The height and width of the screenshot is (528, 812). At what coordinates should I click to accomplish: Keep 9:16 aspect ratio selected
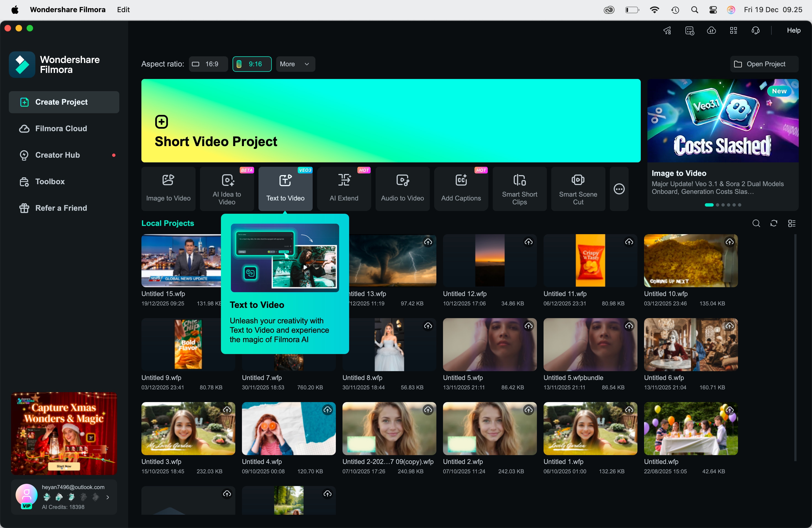(x=251, y=64)
